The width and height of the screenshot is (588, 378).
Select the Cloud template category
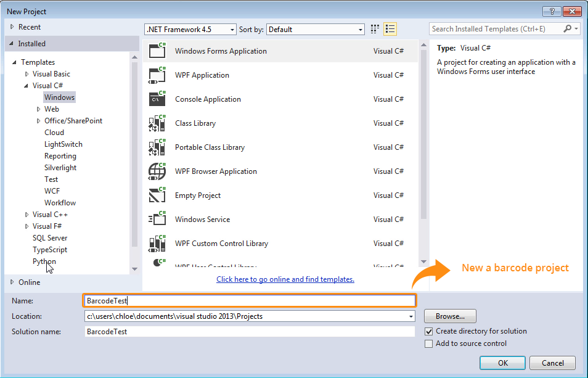[x=54, y=133]
